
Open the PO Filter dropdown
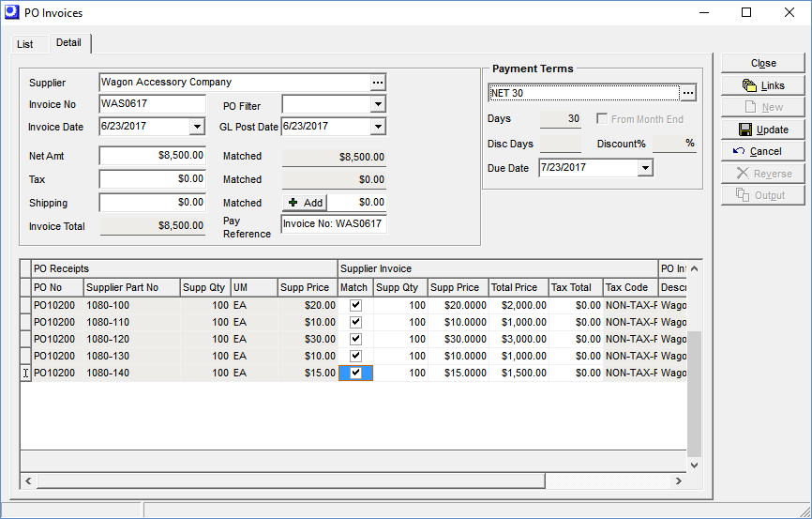click(x=378, y=104)
